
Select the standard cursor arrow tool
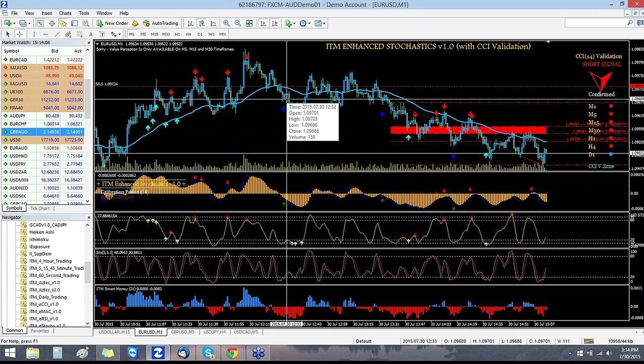point(8,34)
